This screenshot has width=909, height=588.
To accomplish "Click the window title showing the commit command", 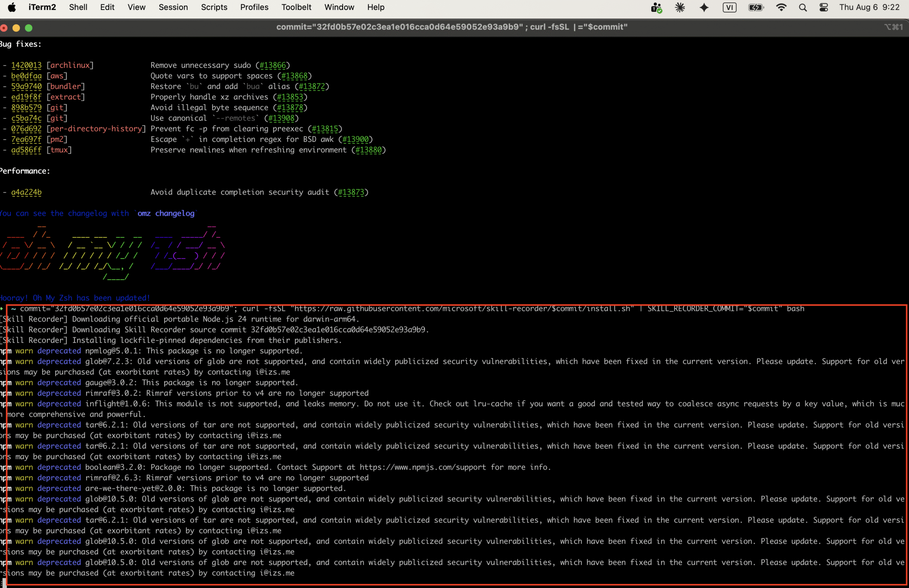I will 452,27.
